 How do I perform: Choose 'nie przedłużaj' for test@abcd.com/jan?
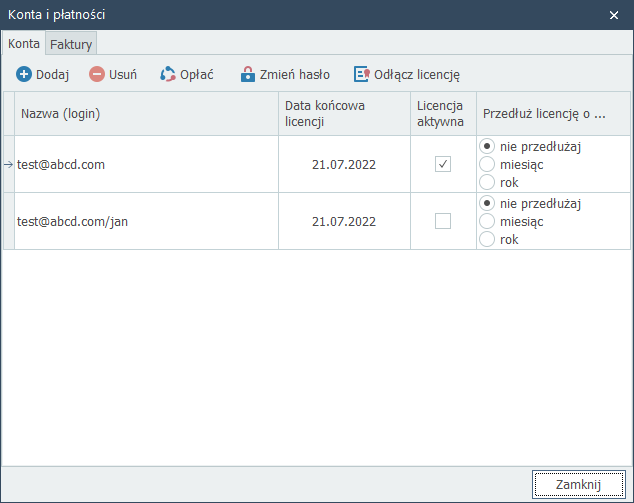pyautogui.click(x=487, y=203)
